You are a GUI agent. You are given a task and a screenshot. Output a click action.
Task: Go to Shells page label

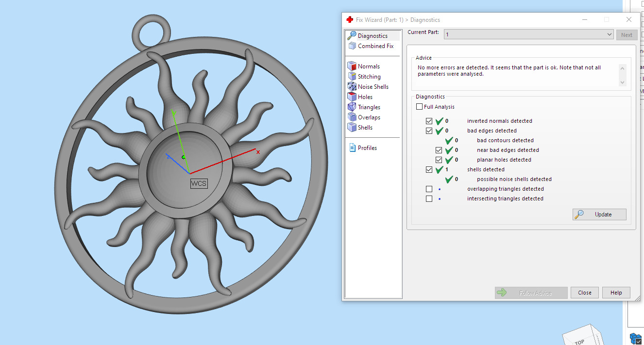coord(365,127)
